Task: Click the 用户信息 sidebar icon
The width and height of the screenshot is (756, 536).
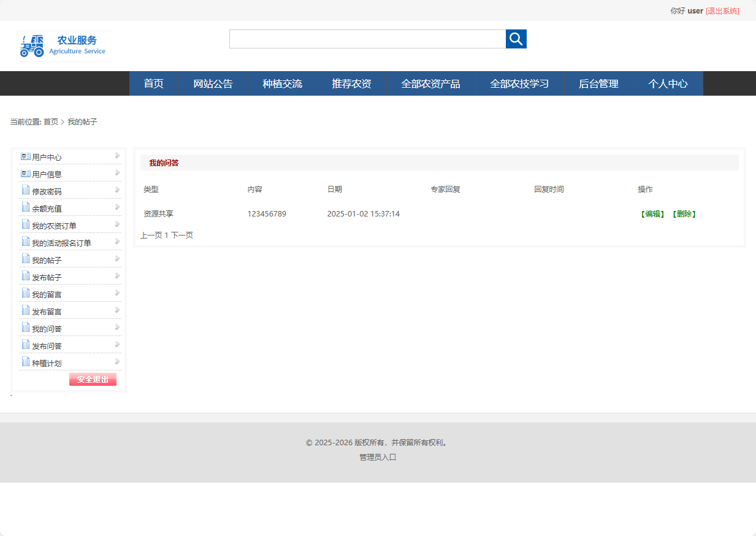Action: 24,173
